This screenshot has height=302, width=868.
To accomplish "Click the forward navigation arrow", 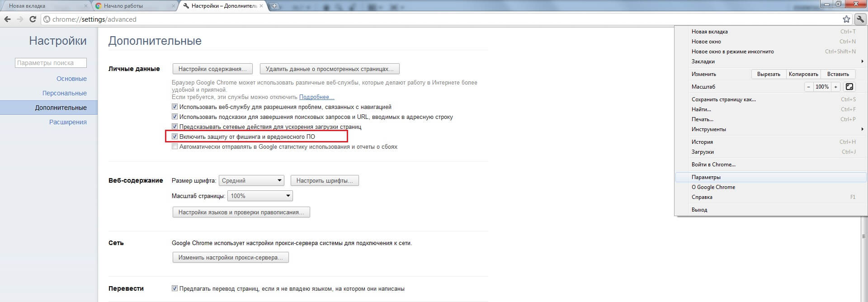I will pyautogui.click(x=20, y=19).
